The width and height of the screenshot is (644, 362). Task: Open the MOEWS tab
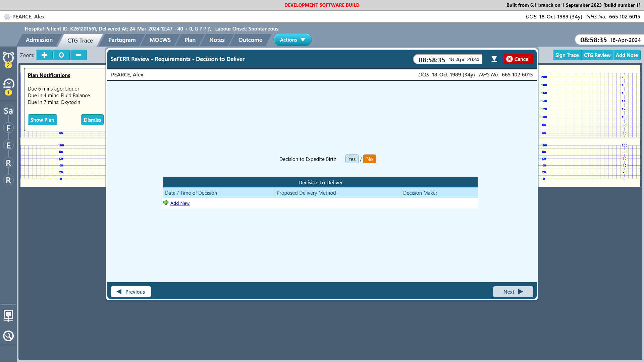click(x=160, y=40)
